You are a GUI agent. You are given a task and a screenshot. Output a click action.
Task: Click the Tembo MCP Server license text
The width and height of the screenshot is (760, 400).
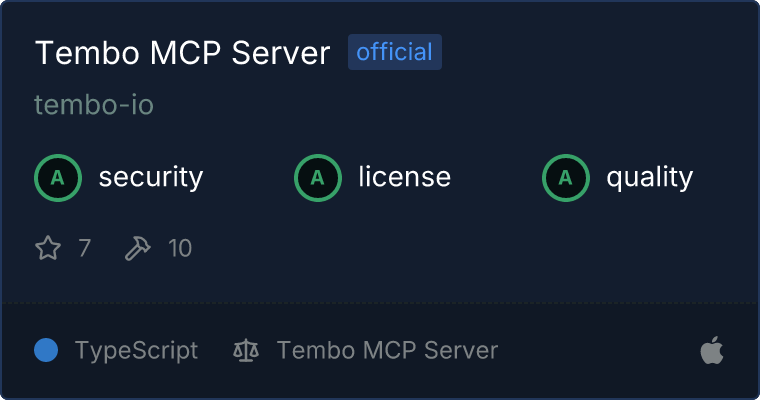pyautogui.click(x=387, y=350)
